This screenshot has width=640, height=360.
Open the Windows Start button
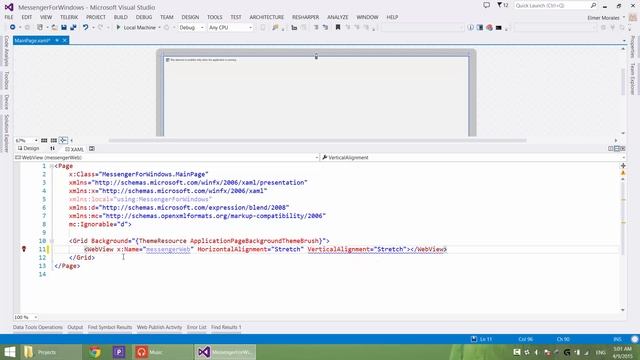point(9,352)
